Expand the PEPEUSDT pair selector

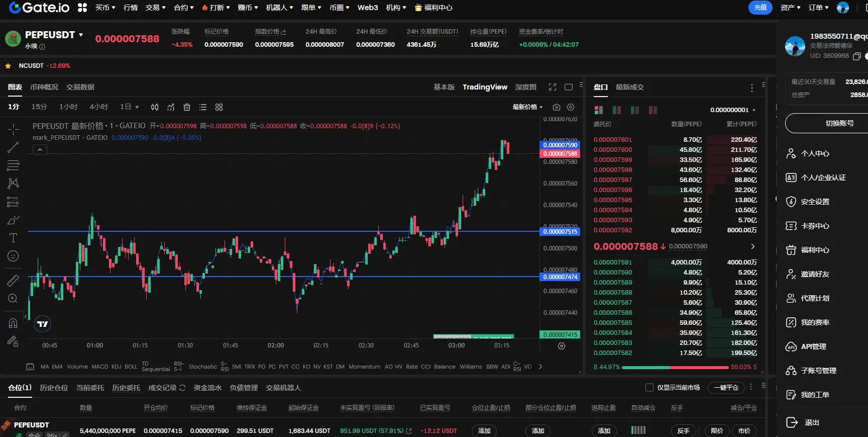[x=81, y=35]
